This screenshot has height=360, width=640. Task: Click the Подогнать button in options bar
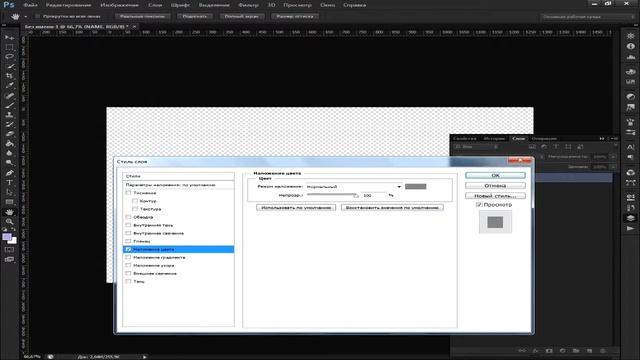click(x=195, y=16)
